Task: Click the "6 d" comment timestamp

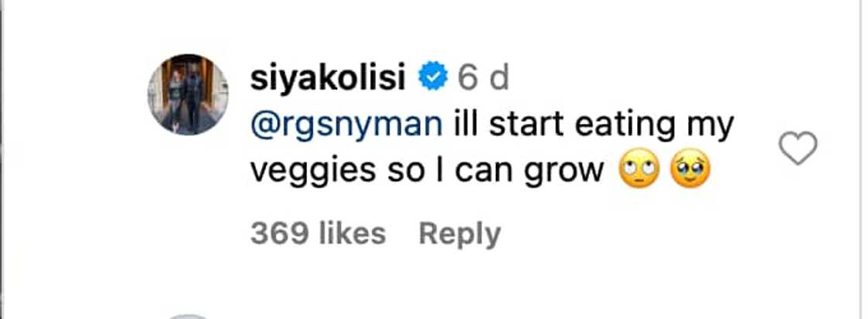Action: point(483,77)
